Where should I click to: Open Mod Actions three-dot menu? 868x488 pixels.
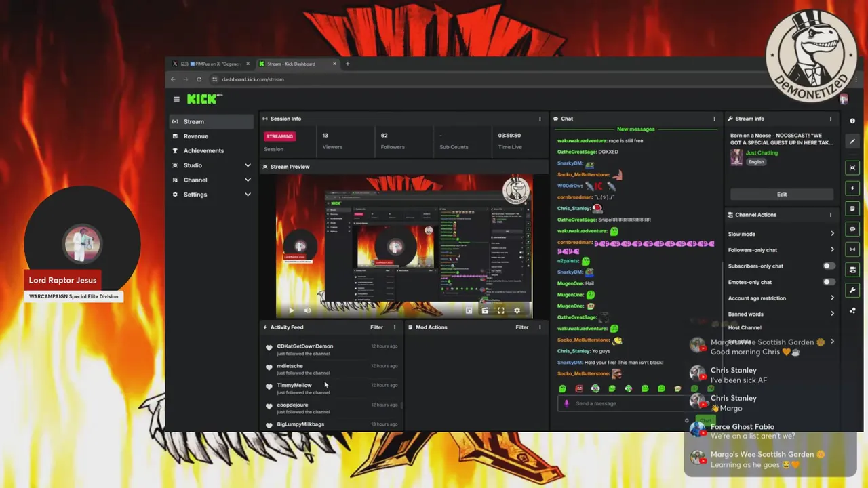(x=540, y=327)
